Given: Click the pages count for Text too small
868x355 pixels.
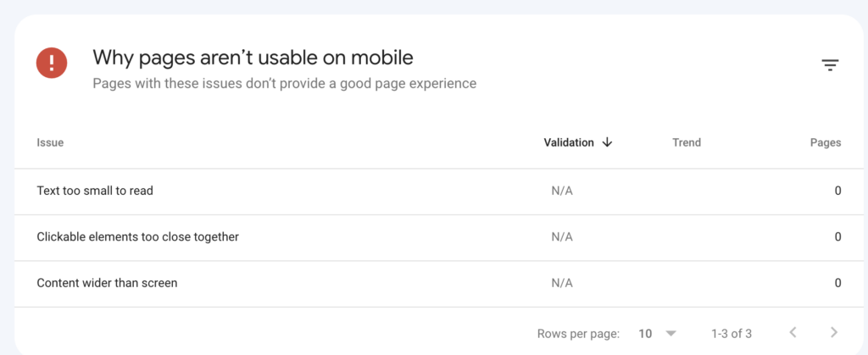Looking at the screenshot, I should pos(837,191).
